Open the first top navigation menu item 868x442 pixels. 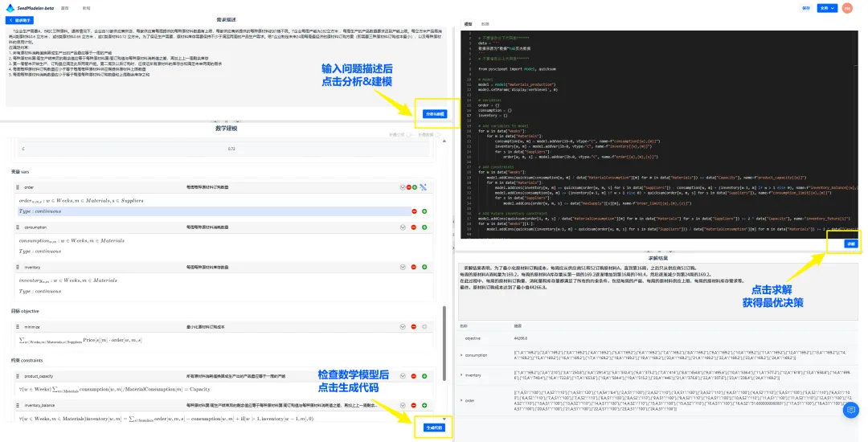(65, 8)
